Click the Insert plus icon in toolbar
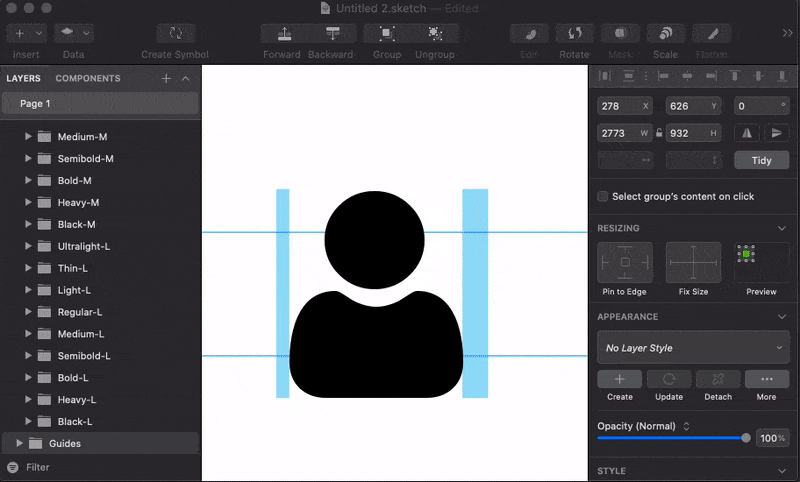Screen dimensions: 800x482 point(20,34)
